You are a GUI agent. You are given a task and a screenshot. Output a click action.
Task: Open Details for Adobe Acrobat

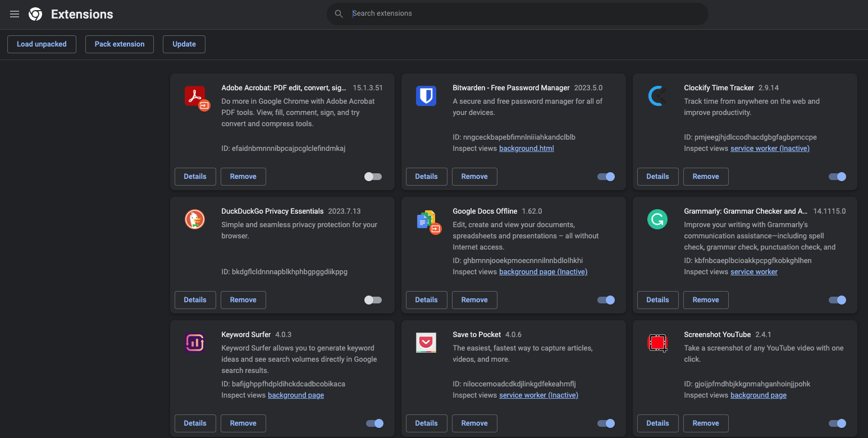195,177
